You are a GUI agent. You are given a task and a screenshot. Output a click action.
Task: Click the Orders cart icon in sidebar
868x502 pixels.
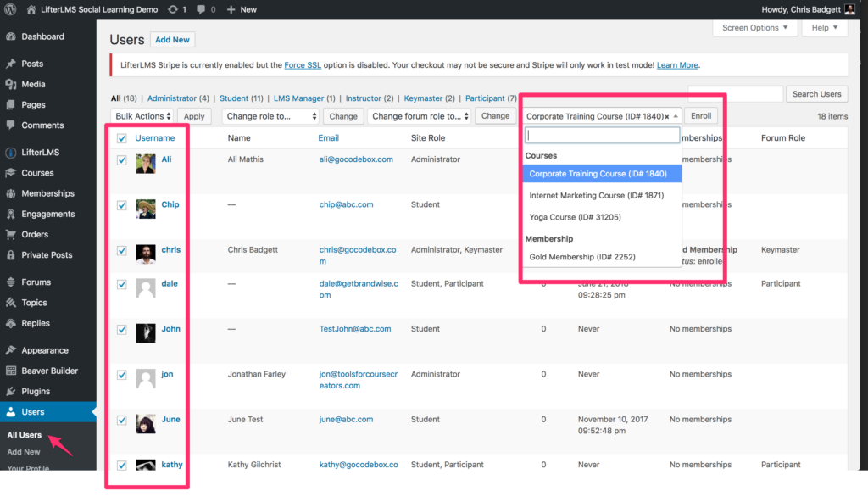pyautogui.click(x=11, y=234)
